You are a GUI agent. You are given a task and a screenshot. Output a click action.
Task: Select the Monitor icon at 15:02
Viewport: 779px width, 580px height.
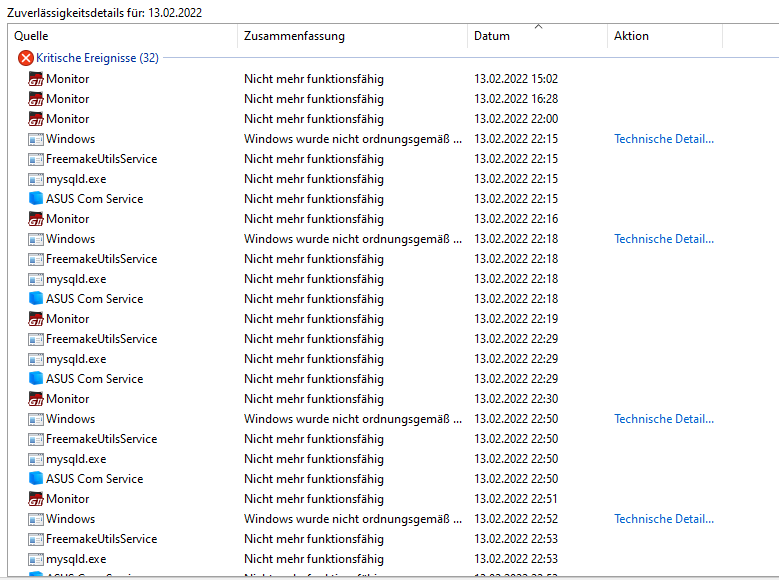(36, 79)
